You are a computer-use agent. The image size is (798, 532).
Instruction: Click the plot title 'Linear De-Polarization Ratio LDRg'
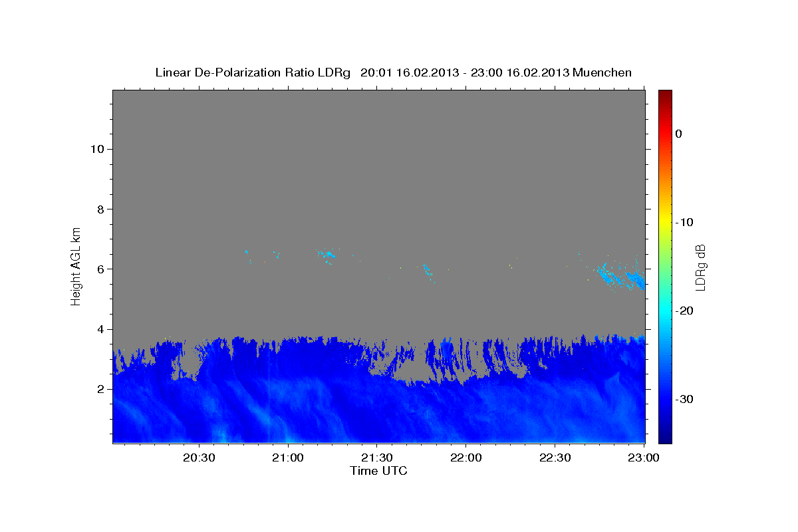(x=253, y=72)
